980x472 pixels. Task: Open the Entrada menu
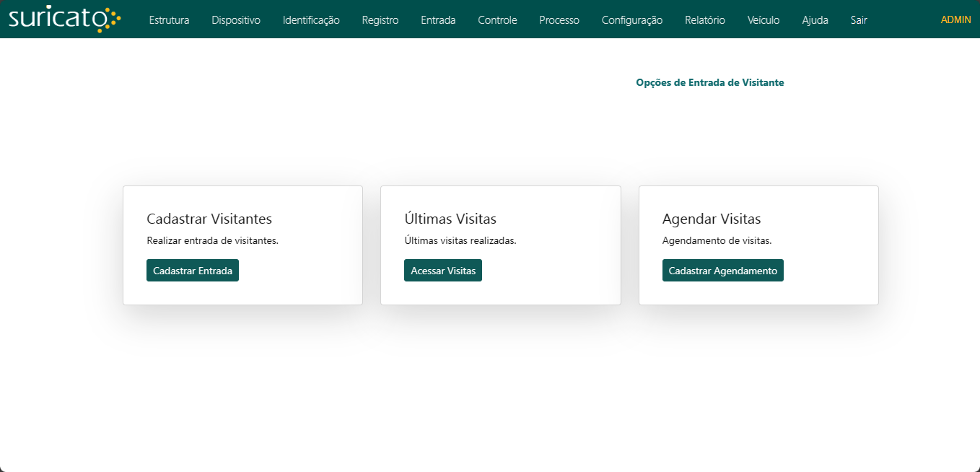(438, 20)
